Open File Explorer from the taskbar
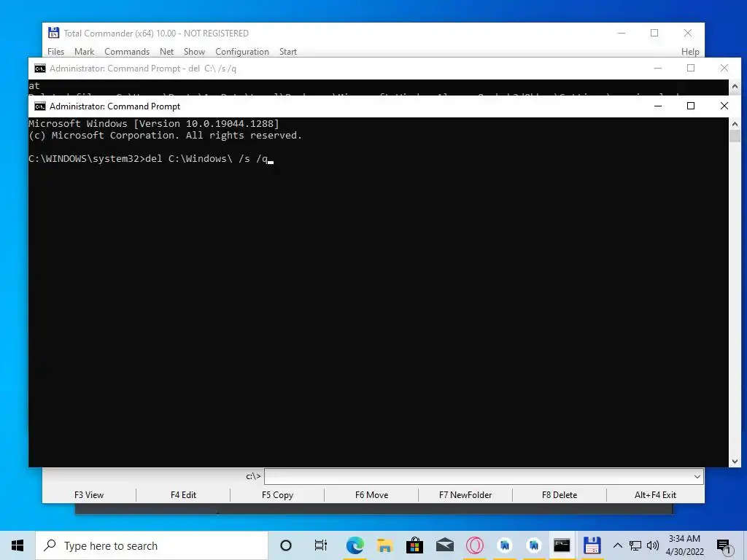The image size is (747, 560). pos(385,545)
